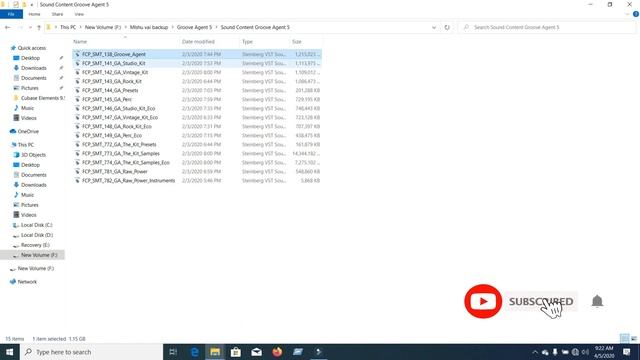640x360 pixels.
Task: Open Downloads under Quick access
Action: tap(33, 68)
